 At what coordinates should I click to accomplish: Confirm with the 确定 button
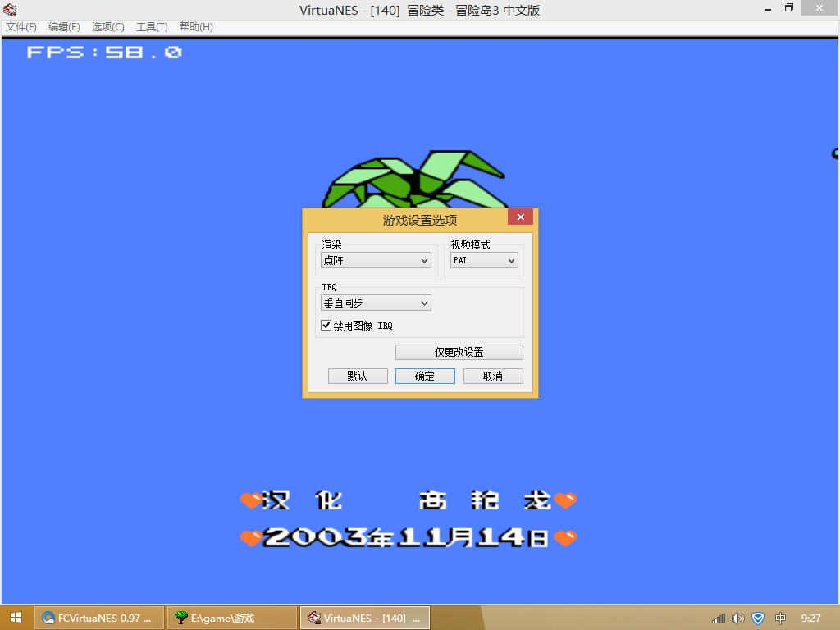point(426,376)
